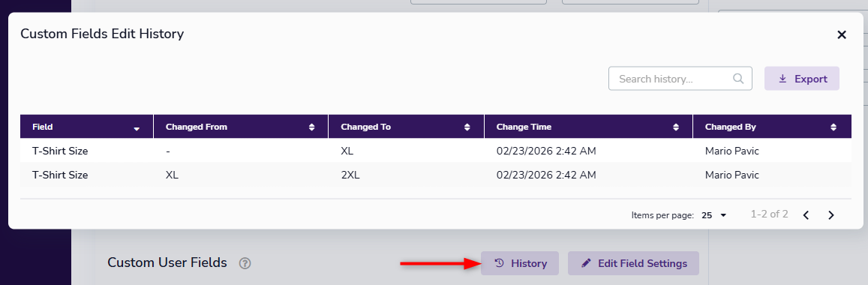Export the edit history
This screenshot has width=868, height=285.
point(801,79)
